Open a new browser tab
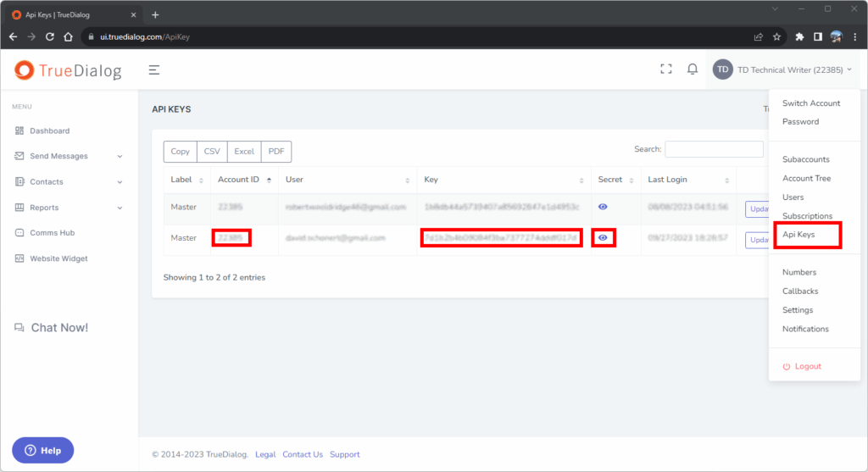This screenshot has width=868, height=472. (156, 15)
